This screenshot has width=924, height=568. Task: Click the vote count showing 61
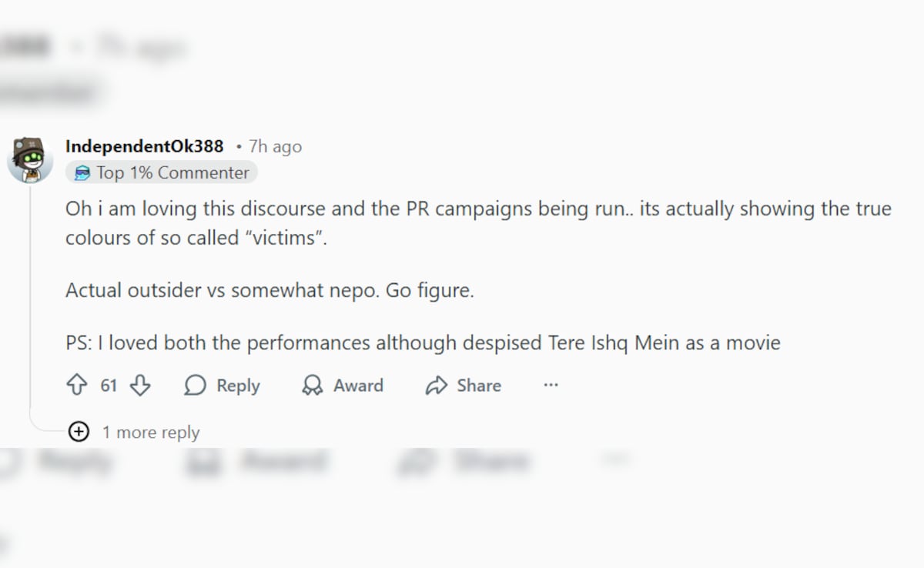point(109,386)
